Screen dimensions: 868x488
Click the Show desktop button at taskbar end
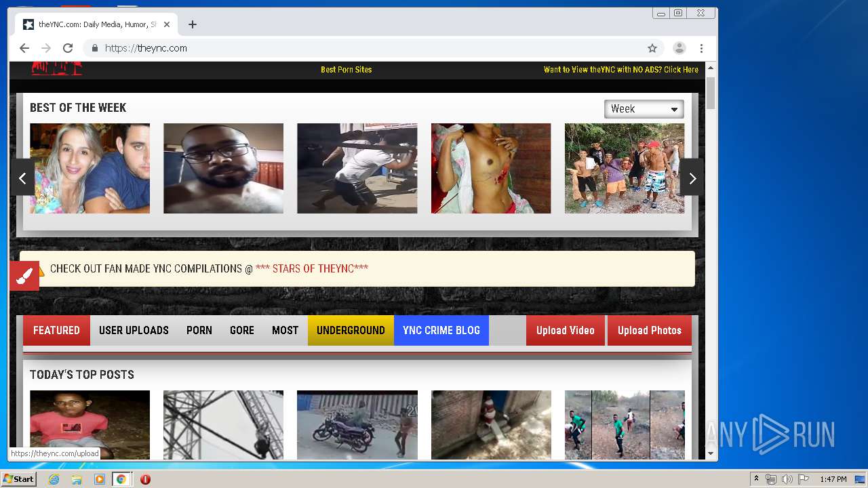[x=861, y=479]
